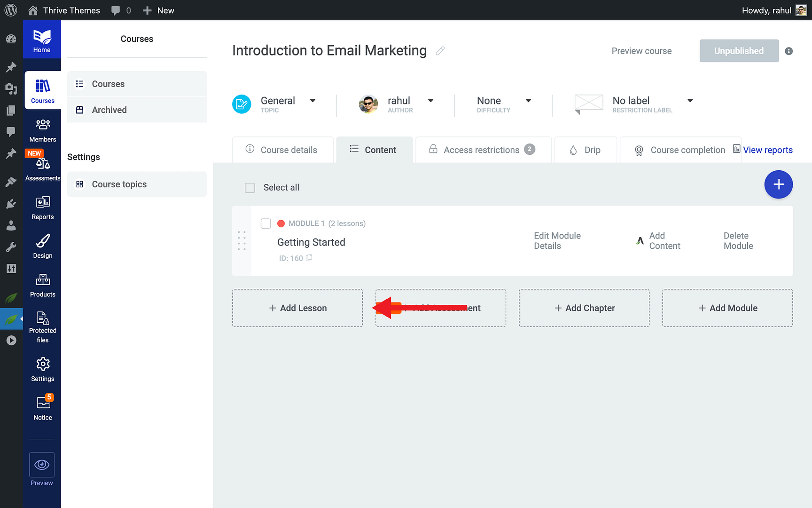Toggle the Select all checkbox

250,187
